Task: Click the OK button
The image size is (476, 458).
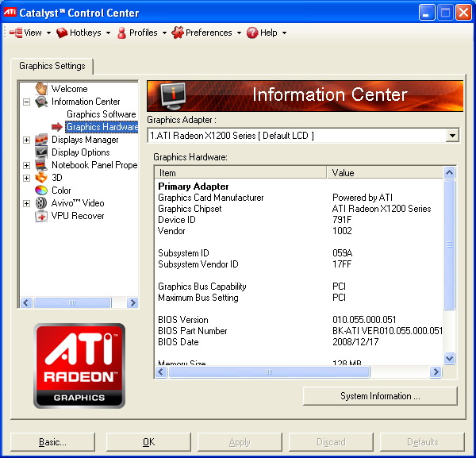Action: [148, 442]
